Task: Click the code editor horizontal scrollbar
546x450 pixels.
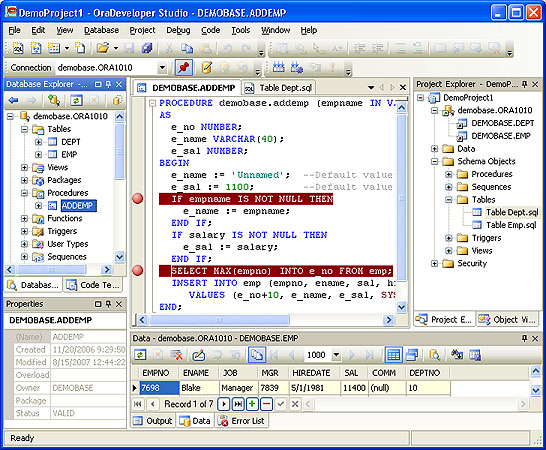Action: pyautogui.click(x=265, y=319)
